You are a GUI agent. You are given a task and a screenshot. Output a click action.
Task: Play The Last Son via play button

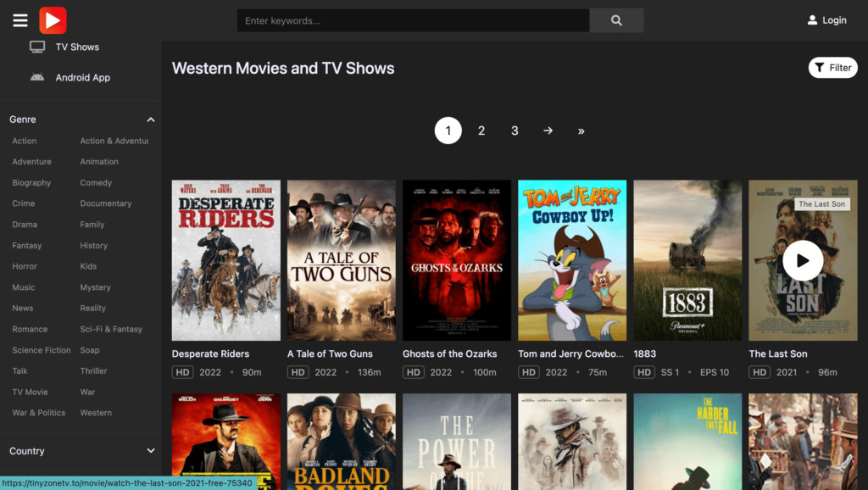[x=803, y=260]
